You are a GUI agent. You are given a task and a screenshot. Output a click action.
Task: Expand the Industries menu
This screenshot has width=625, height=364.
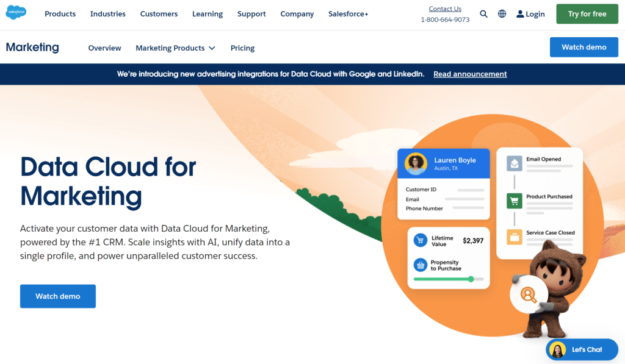pos(107,13)
